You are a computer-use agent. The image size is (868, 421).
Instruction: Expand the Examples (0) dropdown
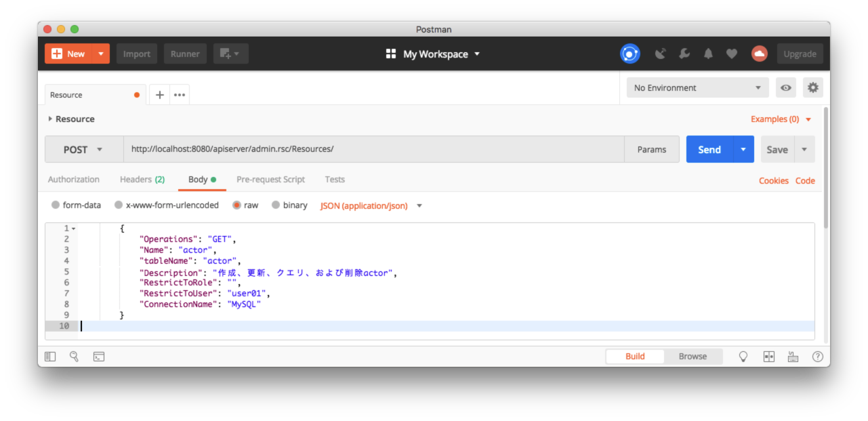point(781,119)
